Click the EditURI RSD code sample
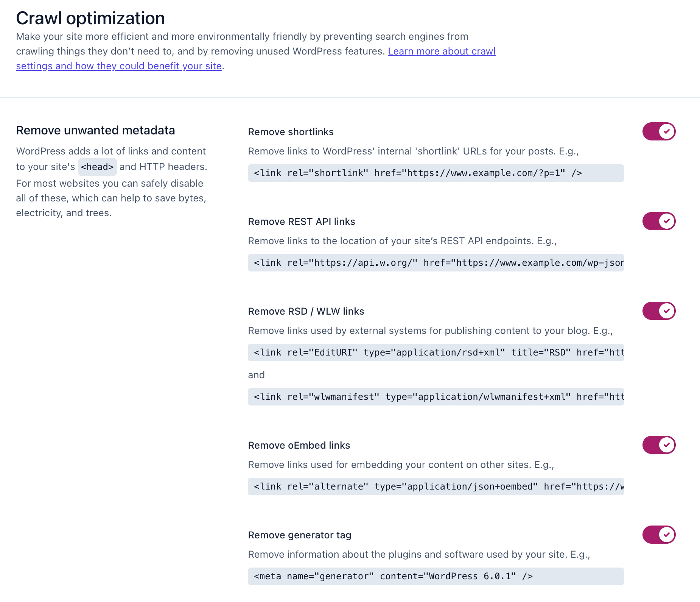The image size is (700, 602). [436, 352]
